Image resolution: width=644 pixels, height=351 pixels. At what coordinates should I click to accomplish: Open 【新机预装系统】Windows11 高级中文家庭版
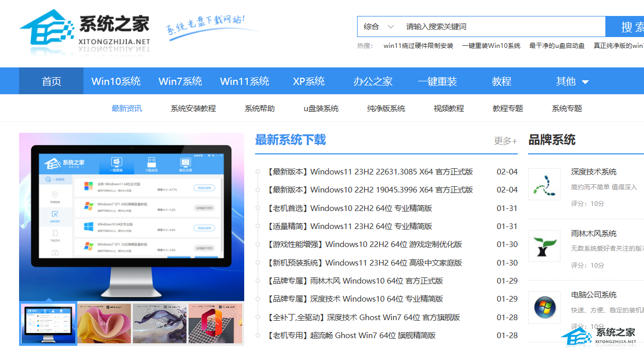(364, 263)
